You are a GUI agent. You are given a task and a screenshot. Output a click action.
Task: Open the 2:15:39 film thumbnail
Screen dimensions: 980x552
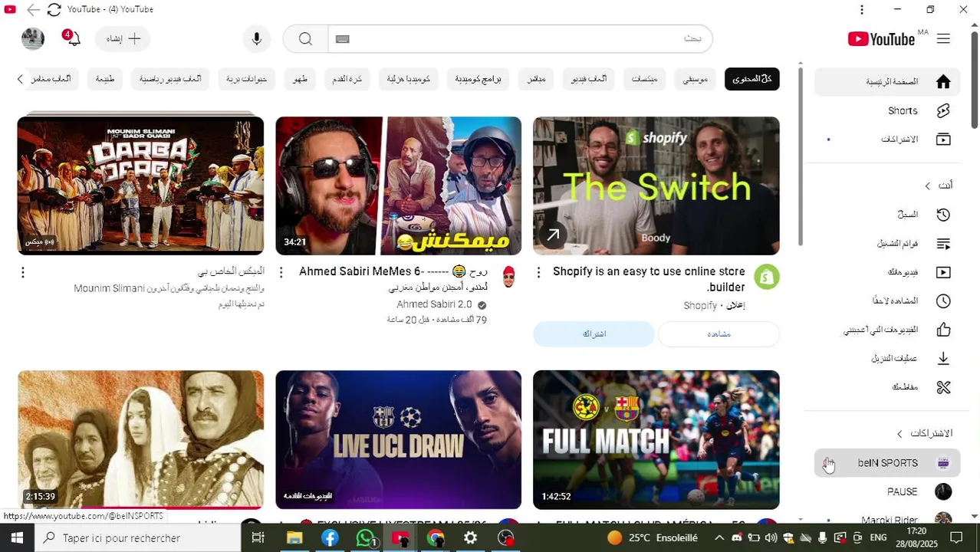click(140, 439)
